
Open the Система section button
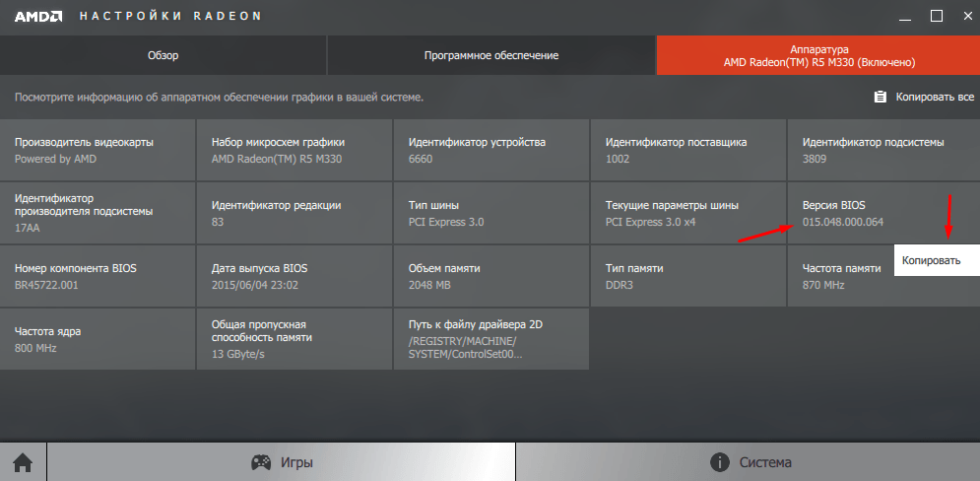[749, 462]
